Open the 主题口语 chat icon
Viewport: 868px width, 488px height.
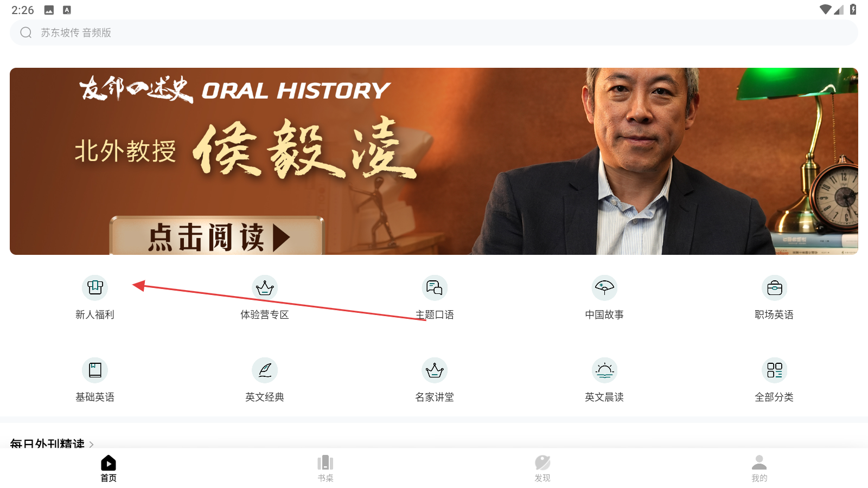[x=435, y=287]
